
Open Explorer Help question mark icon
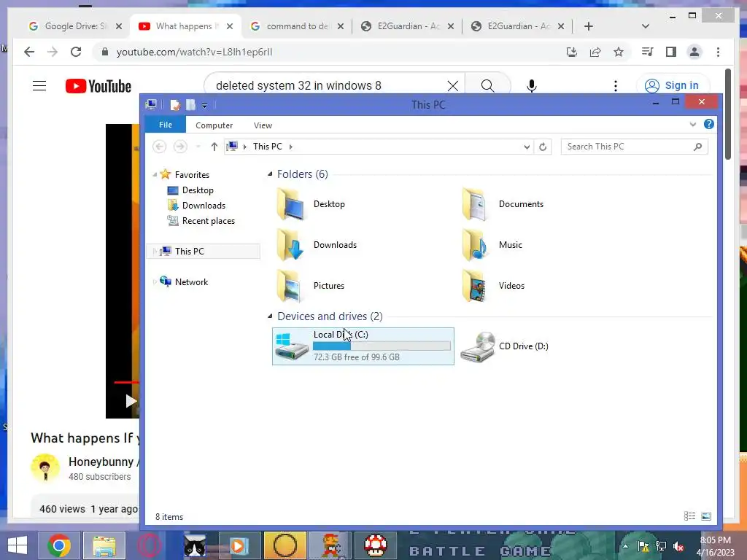[x=709, y=124]
